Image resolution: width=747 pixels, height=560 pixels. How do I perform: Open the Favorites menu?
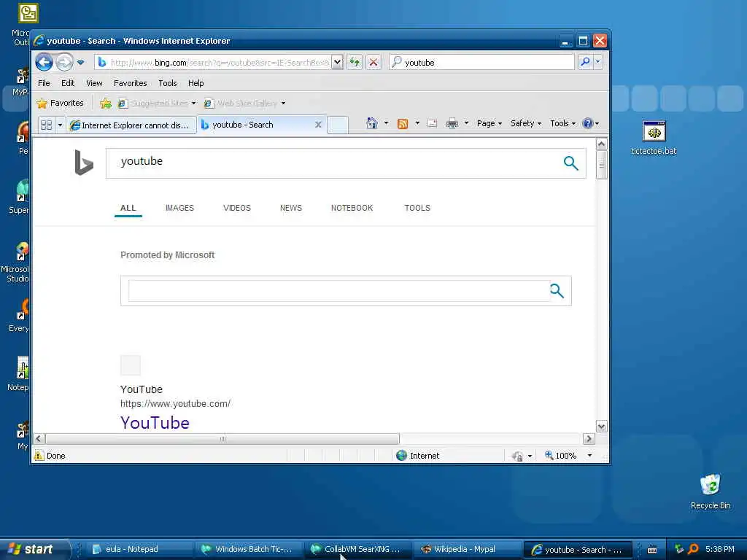pyautogui.click(x=130, y=83)
